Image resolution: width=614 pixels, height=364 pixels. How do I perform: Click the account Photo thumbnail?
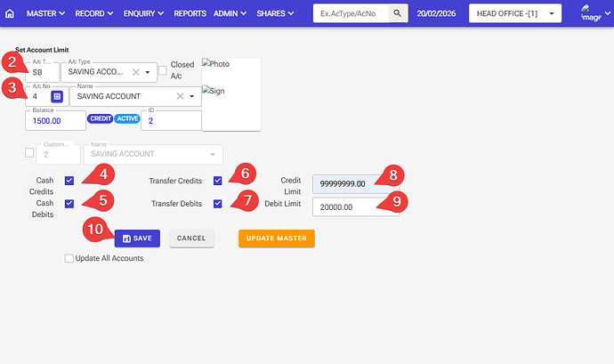coord(215,65)
